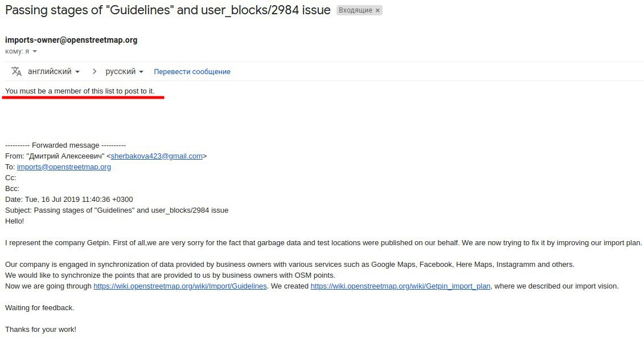Open the wiki Import/Guidelines link
Screen dimensions: 644x341
tap(180, 286)
